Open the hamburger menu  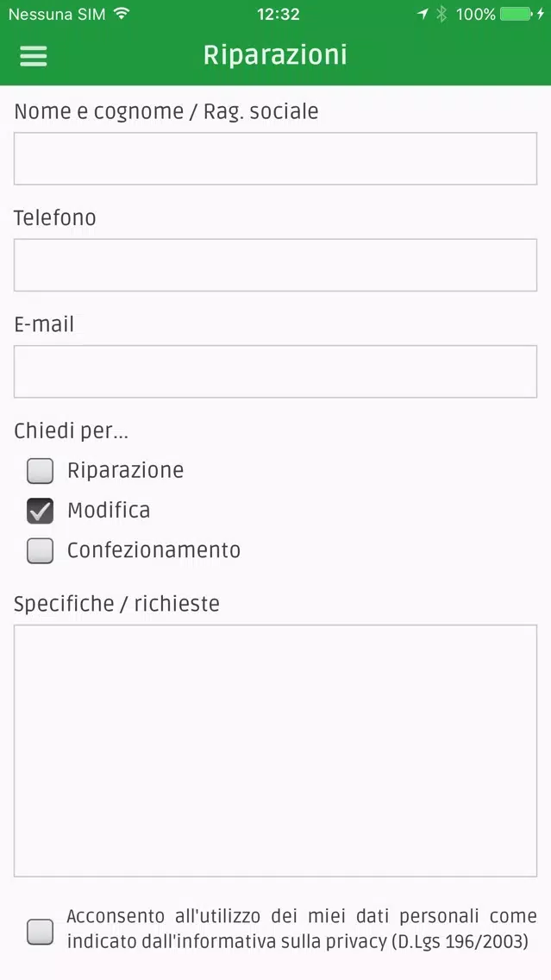33,55
